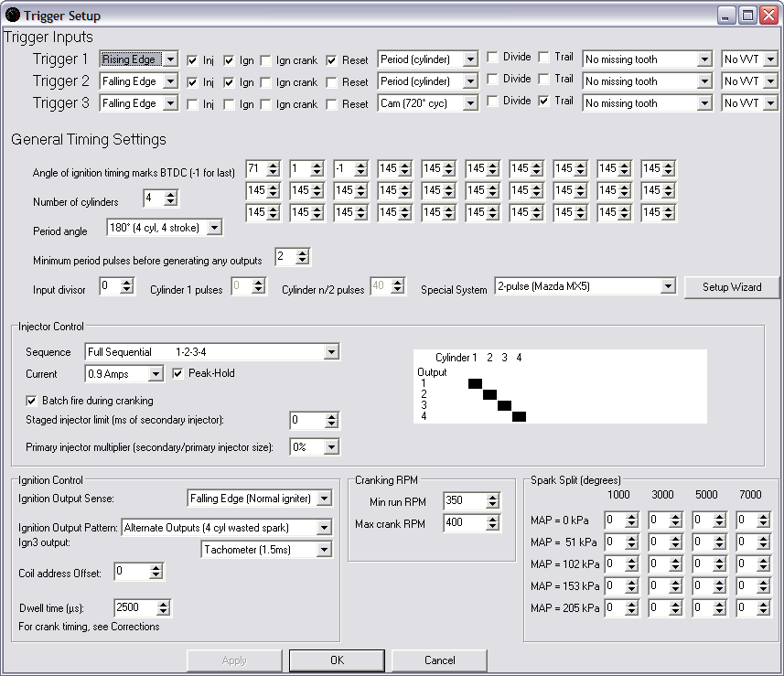The height and width of the screenshot is (676, 784).
Task: Expand the Injector Sequence dropdown
Action: [331, 352]
